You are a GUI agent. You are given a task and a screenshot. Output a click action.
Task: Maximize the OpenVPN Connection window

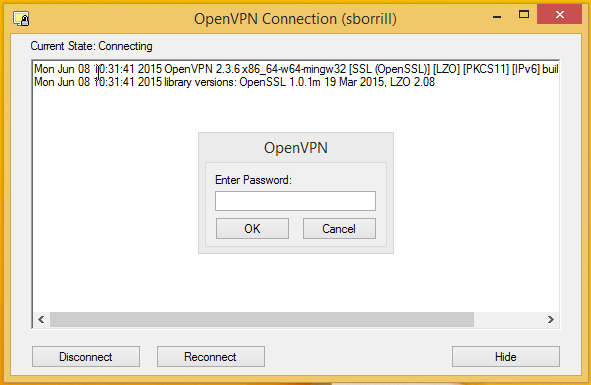524,15
